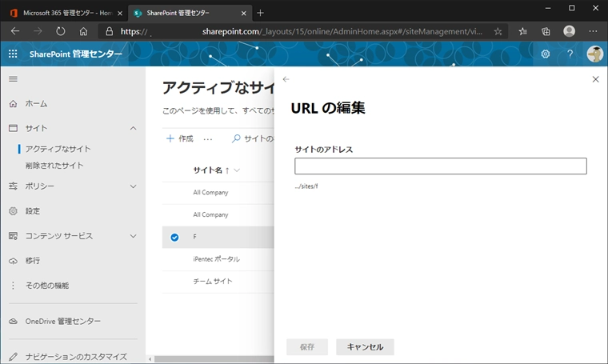Open the browser profile avatar
The width and height of the screenshot is (608, 364).
(570, 31)
